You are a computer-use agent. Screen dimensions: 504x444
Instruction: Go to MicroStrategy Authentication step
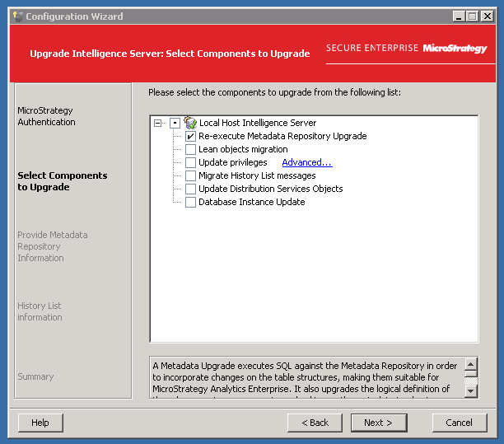pos(46,116)
